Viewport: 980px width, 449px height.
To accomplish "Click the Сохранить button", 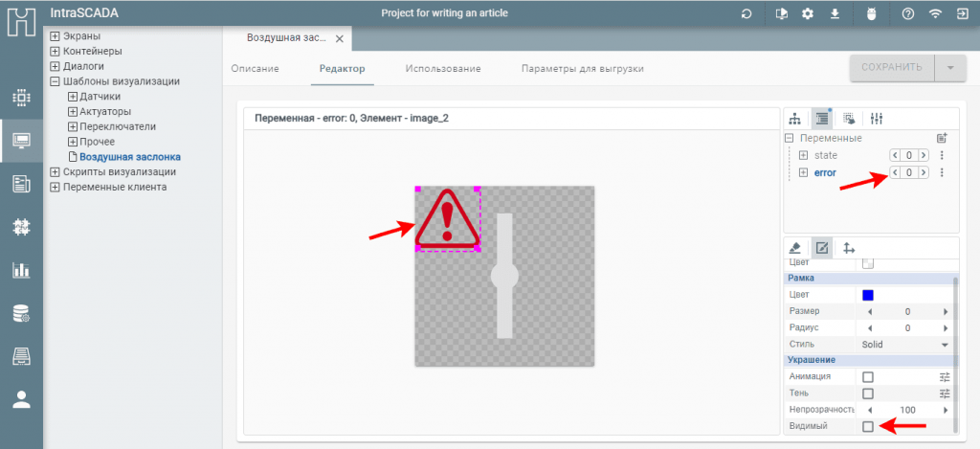I will click(x=892, y=68).
